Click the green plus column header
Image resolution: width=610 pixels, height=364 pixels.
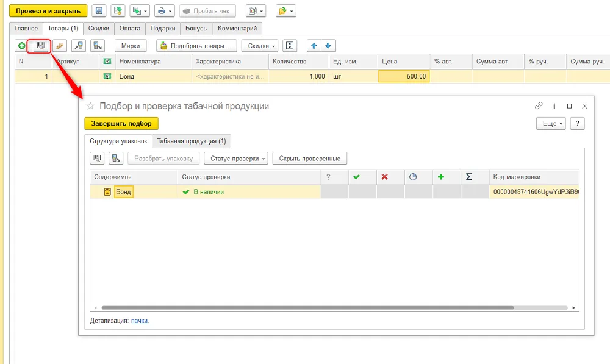pyautogui.click(x=447, y=177)
